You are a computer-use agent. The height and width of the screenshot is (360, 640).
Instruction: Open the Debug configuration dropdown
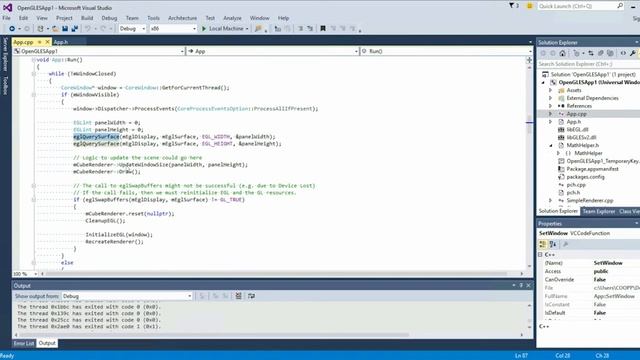pos(132,29)
